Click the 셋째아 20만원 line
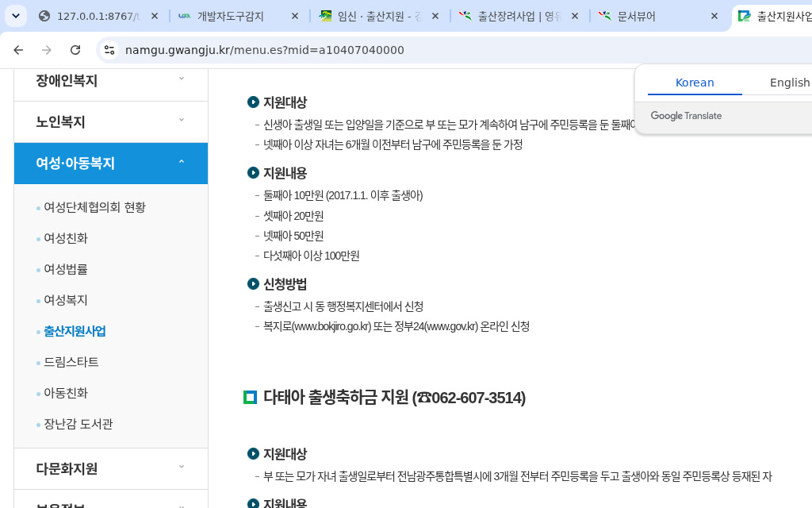 click(x=293, y=216)
